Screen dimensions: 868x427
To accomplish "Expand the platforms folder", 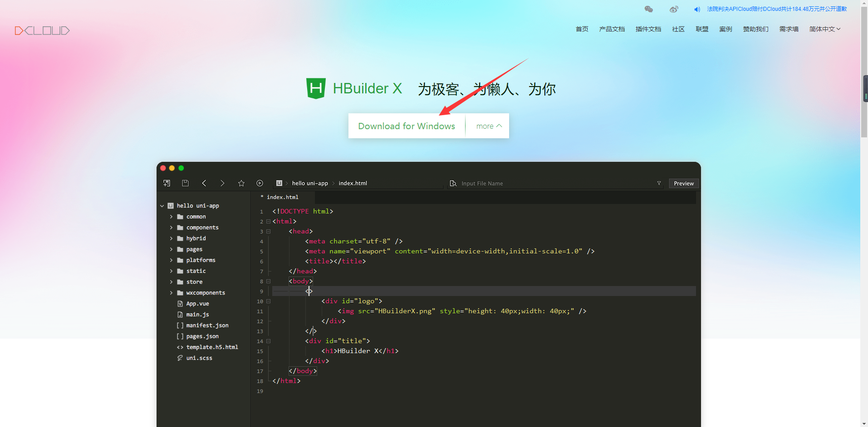I will point(171,260).
